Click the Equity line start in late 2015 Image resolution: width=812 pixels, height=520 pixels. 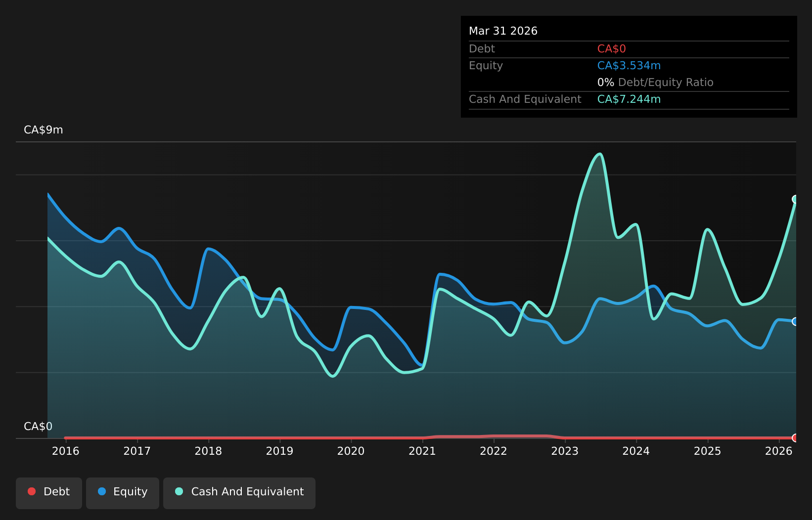pyautogui.click(x=48, y=194)
